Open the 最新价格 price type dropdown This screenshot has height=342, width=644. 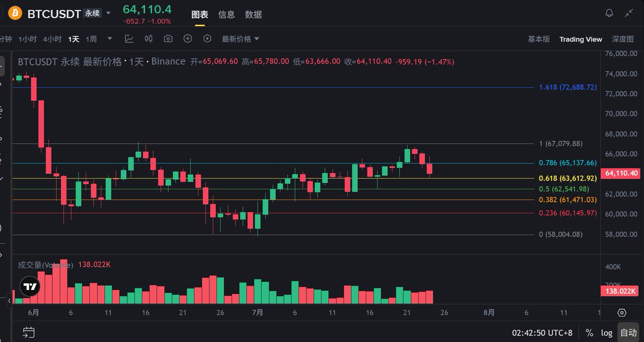tap(240, 39)
